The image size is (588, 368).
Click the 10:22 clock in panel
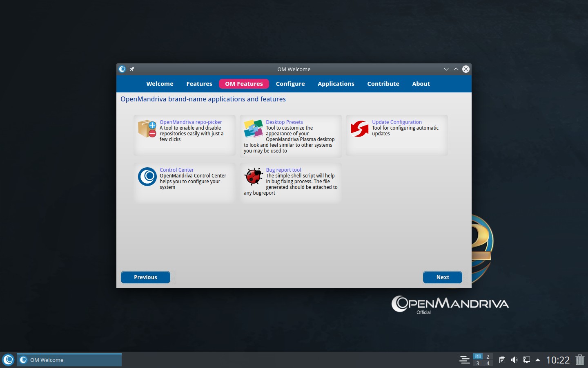coord(558,360)
